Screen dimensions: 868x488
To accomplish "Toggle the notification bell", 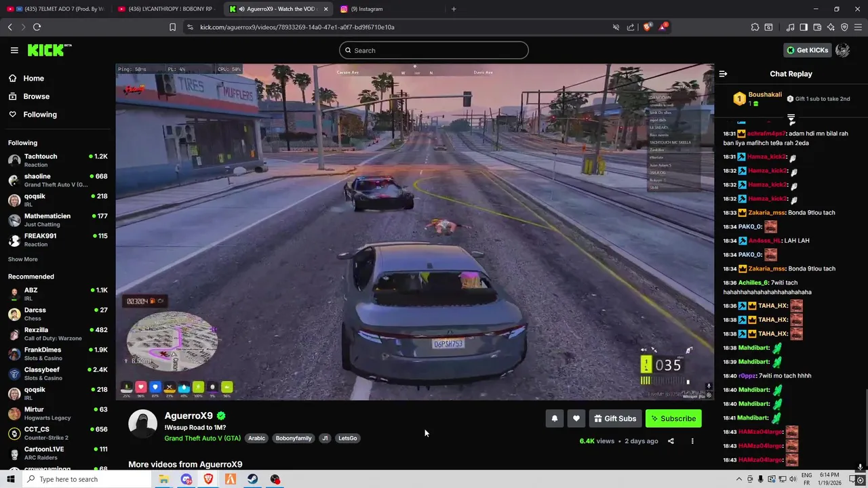I will [554, 419].
